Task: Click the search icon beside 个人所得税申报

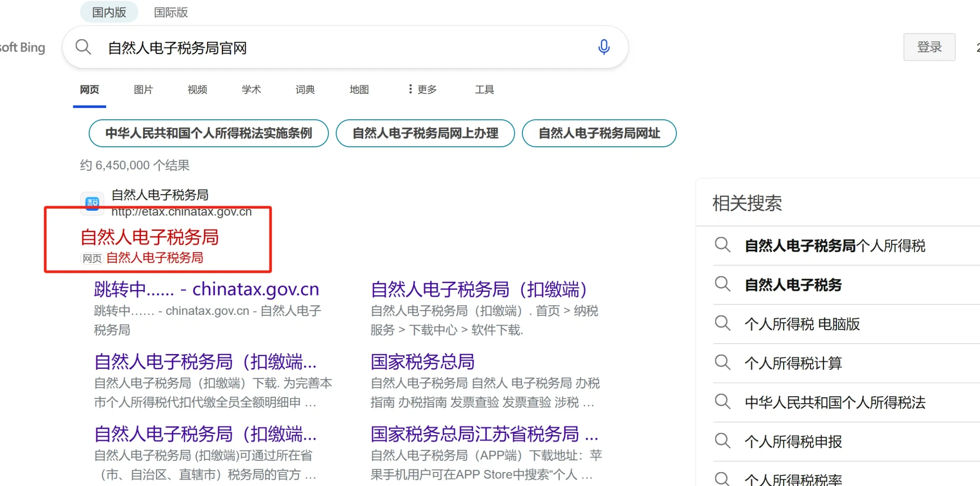Action: (x=722, y=441)
